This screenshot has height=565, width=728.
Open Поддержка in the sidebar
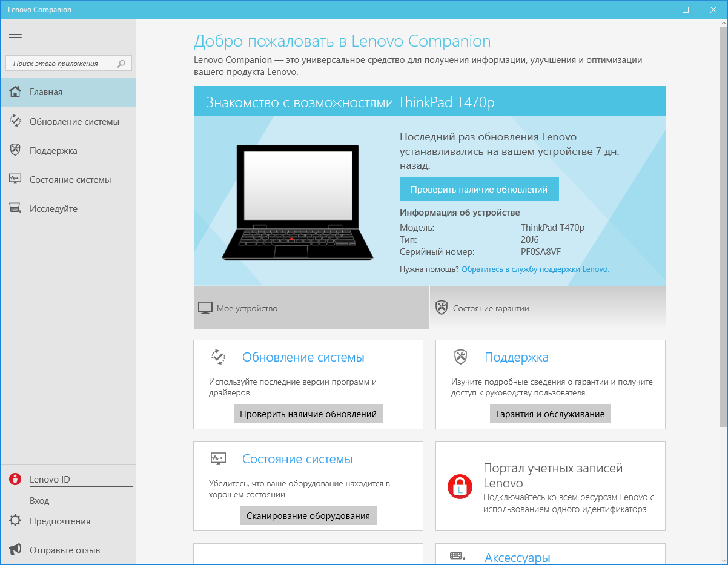(68, 150)
